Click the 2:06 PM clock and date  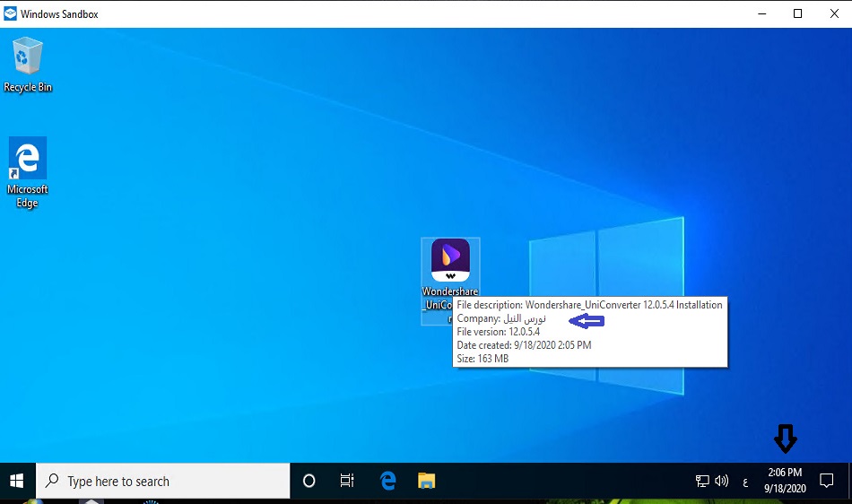(785, 481)
